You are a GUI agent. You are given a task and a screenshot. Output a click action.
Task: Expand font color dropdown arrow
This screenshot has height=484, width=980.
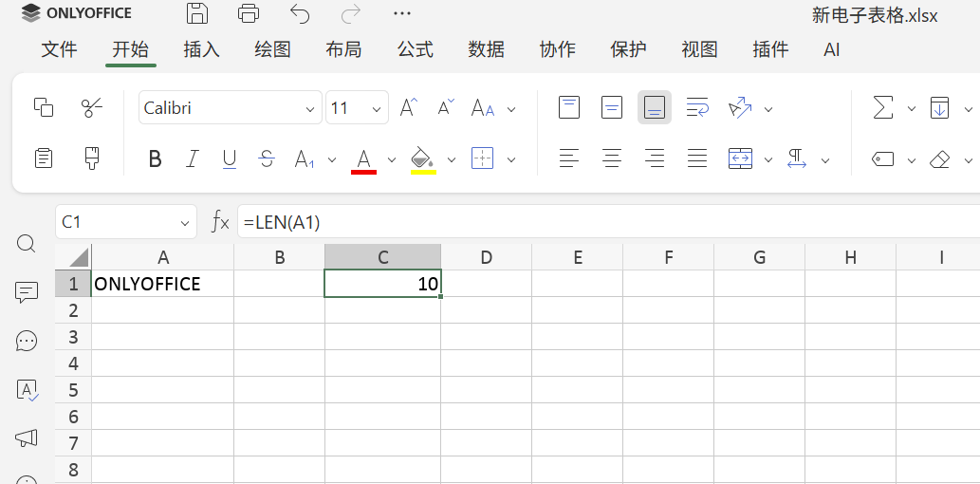point(392,160)
